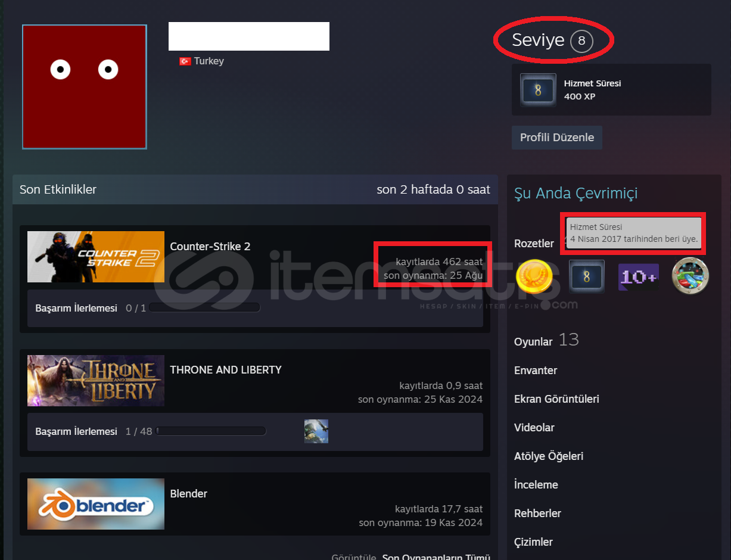
Task: Click the 'Şu Anda Çevrimiçi' status text
Action: (x=576, y=193)
